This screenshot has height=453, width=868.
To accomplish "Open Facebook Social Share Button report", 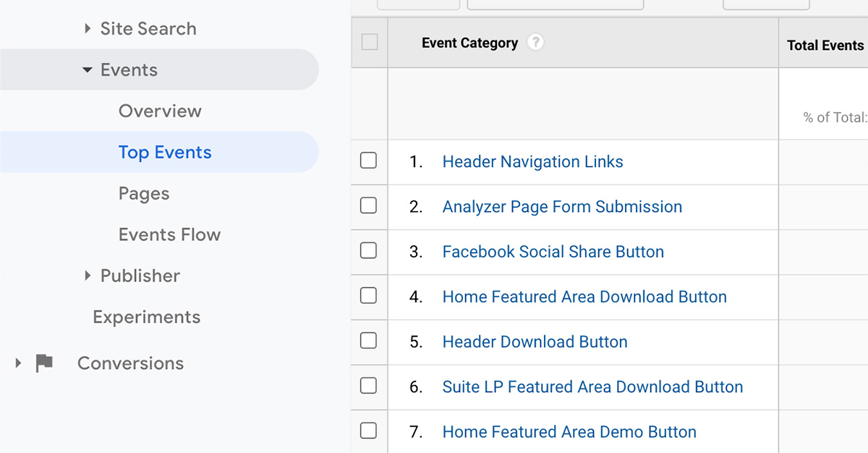I will click(x=553, y=251).
